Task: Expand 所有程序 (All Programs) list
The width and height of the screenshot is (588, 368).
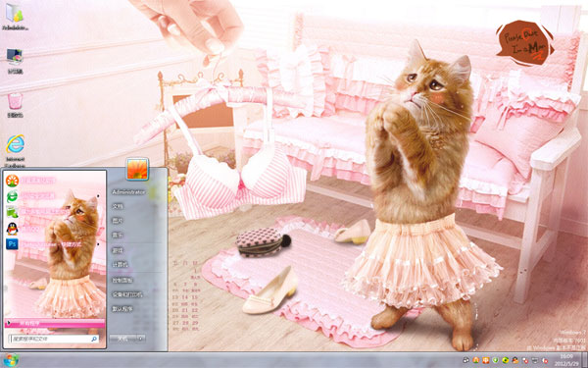Action: 54,323
